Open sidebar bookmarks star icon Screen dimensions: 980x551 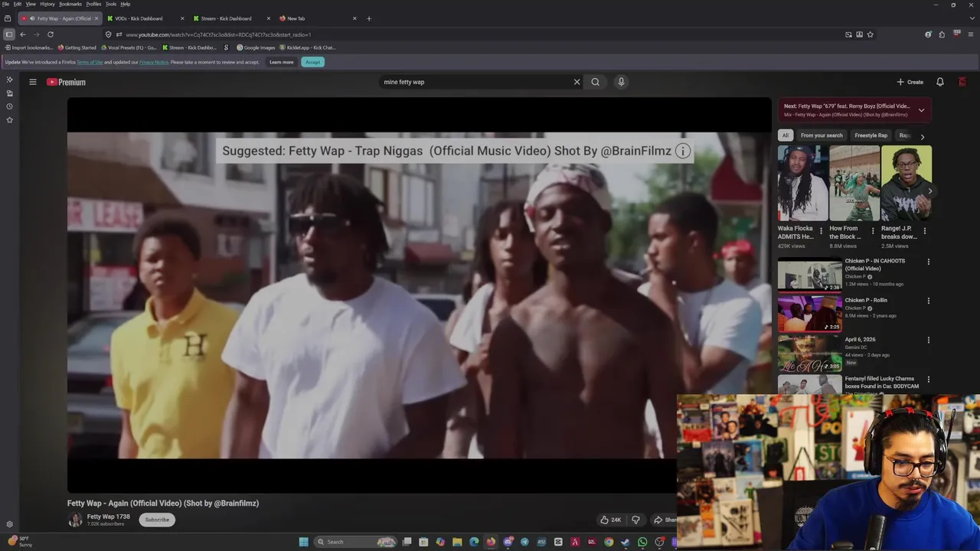pos(9,120)
